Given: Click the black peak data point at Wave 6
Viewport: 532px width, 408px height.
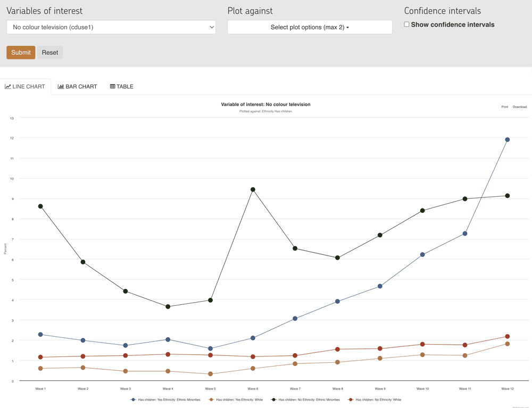Looking at the screenshot, I should tap(253, 188).
